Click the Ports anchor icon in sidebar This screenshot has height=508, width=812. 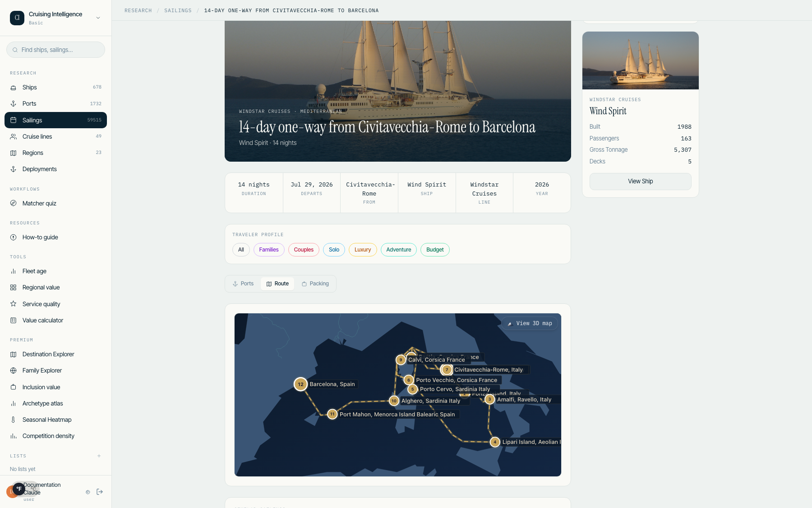pyautogui.click(x=14, y=104)
